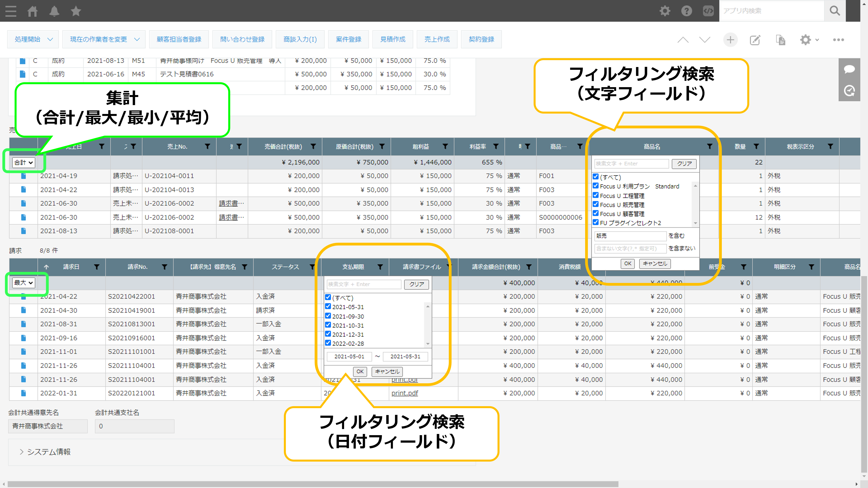Open record icon for 2021-08-13 sales row
Viewport: 868px width, 488px height.
coord(23,231)
